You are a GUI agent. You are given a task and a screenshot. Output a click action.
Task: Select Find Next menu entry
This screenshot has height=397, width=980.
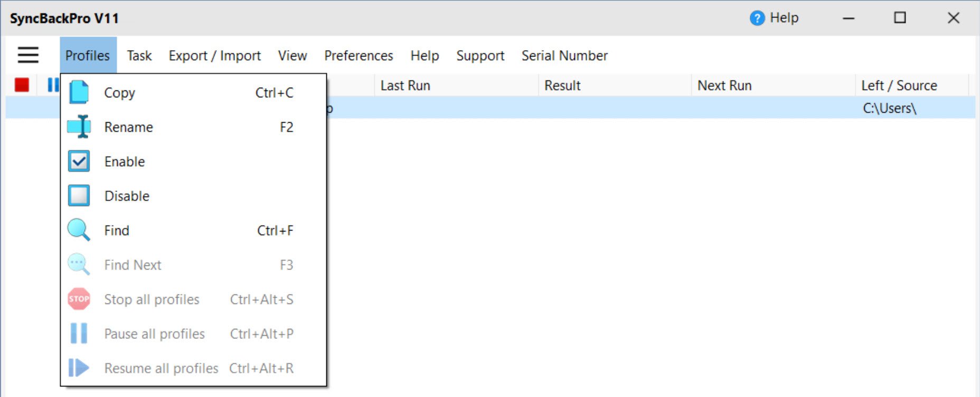tap(193, 265)
